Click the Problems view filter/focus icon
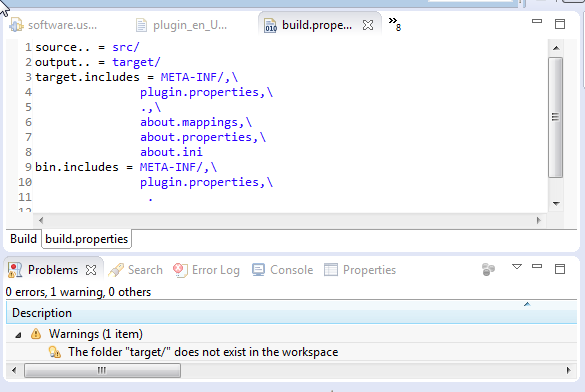 (x=488, y=269)
